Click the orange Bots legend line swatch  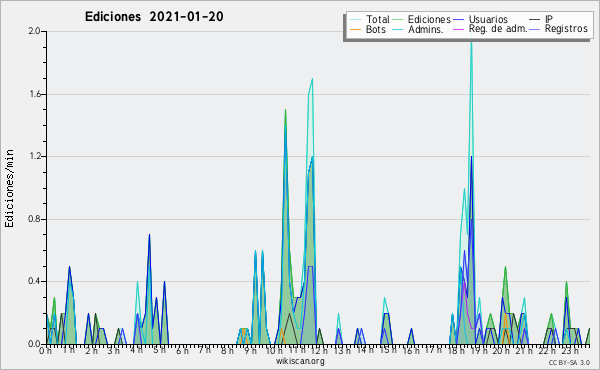(355, 29)
